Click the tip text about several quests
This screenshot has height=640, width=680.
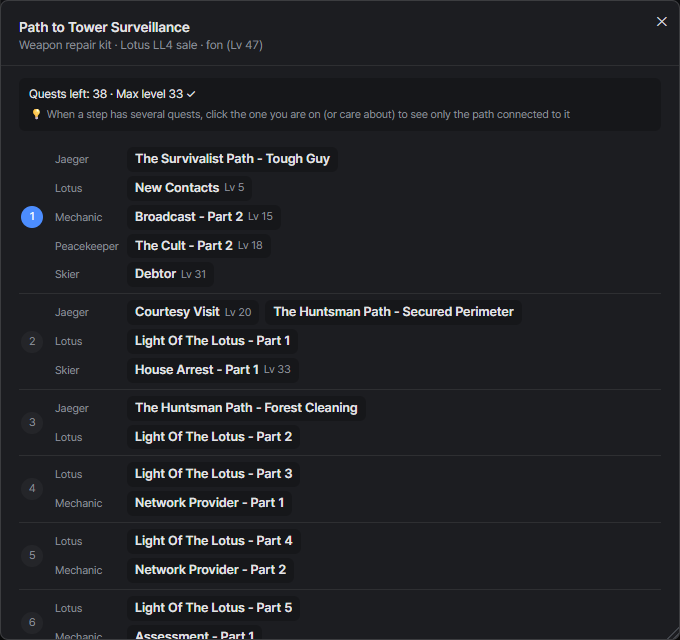tap(308, 114)
